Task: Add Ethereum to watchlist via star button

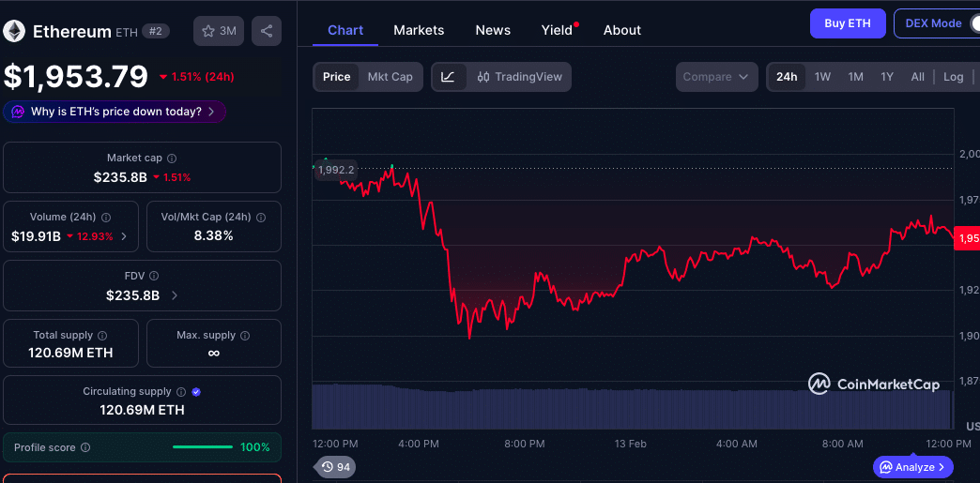Action: [219, 31]
